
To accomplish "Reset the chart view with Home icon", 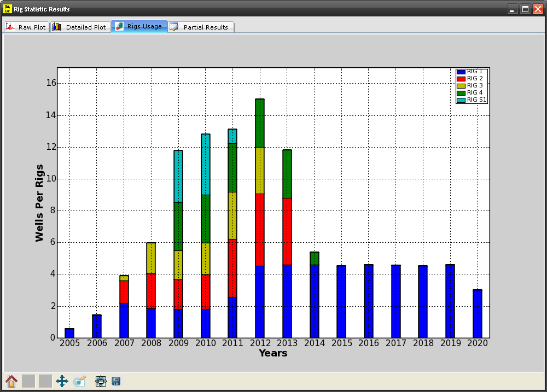I will click(x=11, y=381).
